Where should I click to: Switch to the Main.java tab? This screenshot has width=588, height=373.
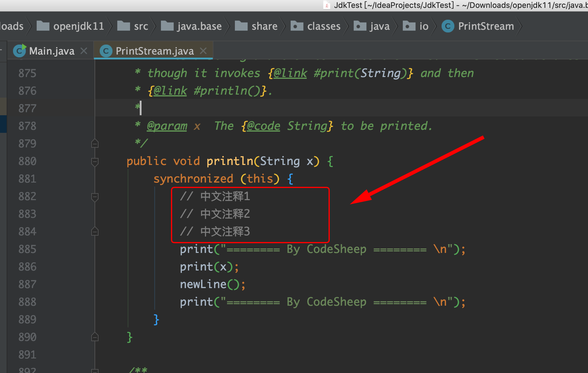(52, 51)
